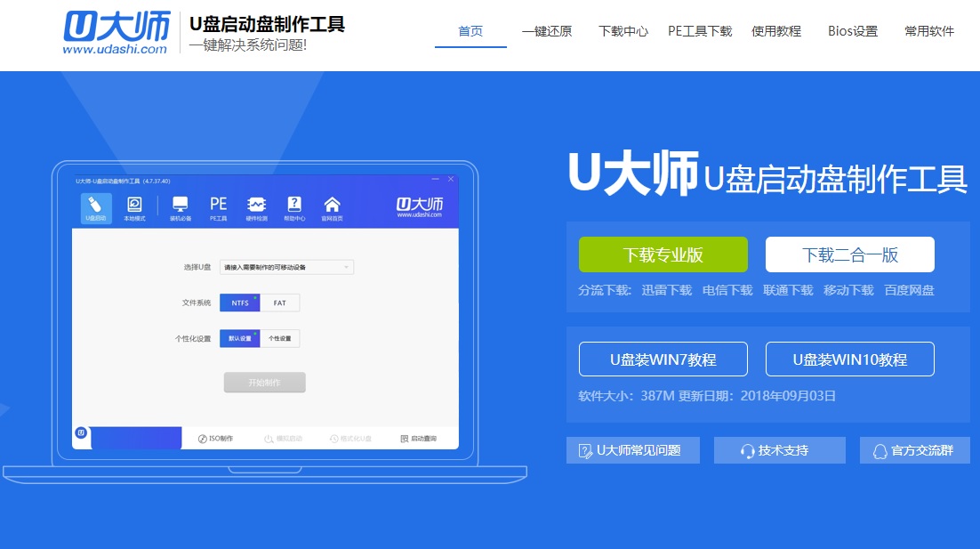The width and height of the screenshot is (980, 549).
Task: Click the text "软件大小: 387M 更新日期: 2018年09月03日"
Action: point(707,396)
